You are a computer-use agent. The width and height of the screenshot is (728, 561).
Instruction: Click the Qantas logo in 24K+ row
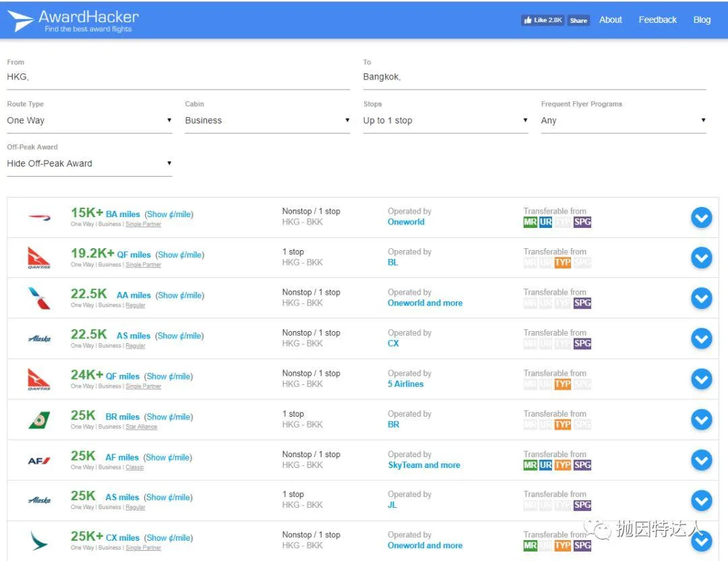coord(39,380)
